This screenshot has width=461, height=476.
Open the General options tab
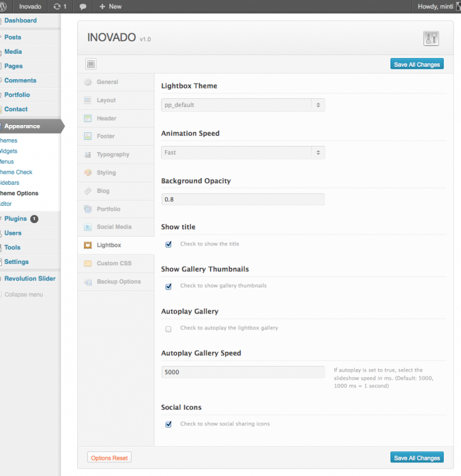point(116,82)
